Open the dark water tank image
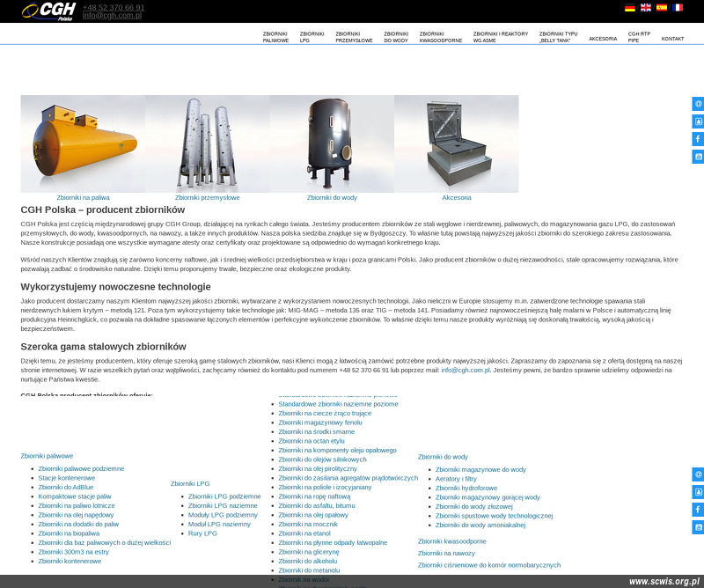Viewport: 704px width, 588px height. tap(332, 143)
